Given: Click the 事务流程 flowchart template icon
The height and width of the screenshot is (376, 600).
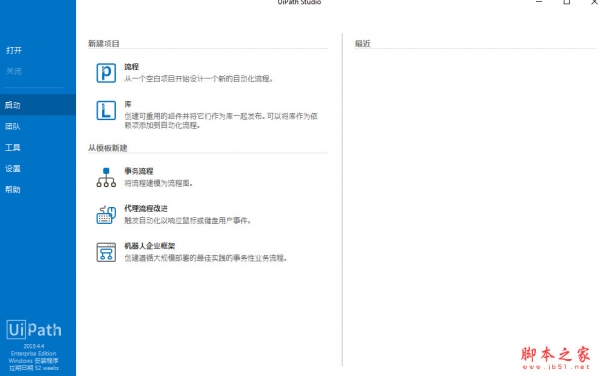Looking at the screenshot, I should coord(106,177).
